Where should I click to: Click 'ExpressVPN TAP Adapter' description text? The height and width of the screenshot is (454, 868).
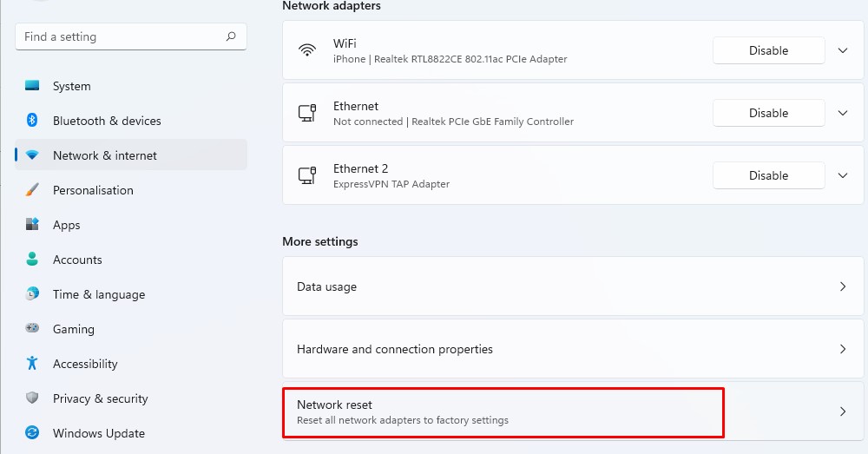tap(391, 184)
